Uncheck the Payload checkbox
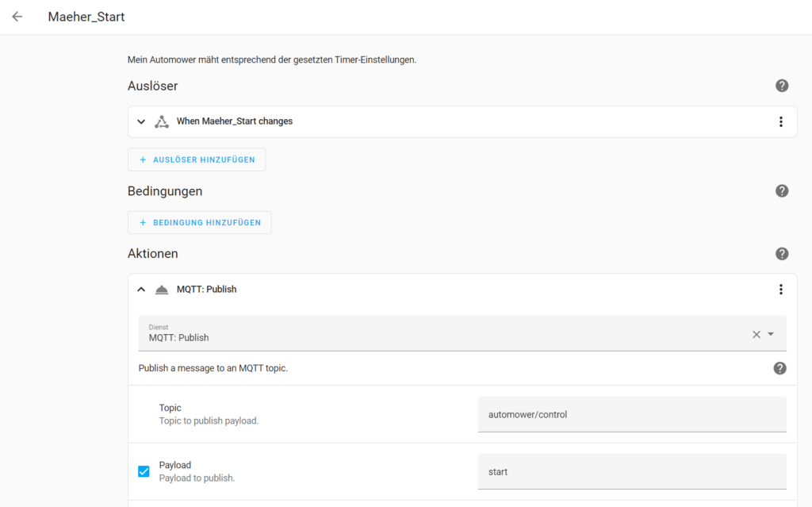 click(x=144, y=471)
